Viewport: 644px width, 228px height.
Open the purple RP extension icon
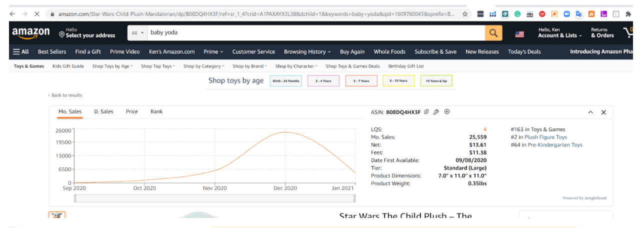[603, 14]
